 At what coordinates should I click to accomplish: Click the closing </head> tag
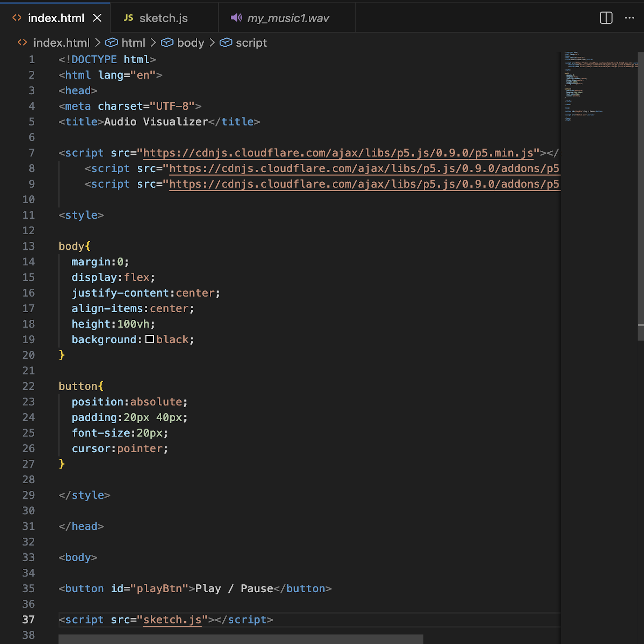click(81, 526)
